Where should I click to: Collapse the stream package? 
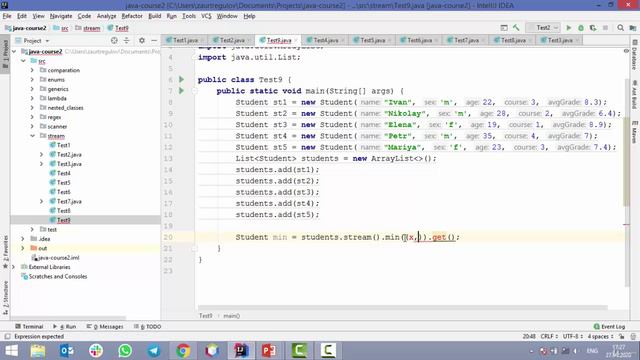(32, 136)
